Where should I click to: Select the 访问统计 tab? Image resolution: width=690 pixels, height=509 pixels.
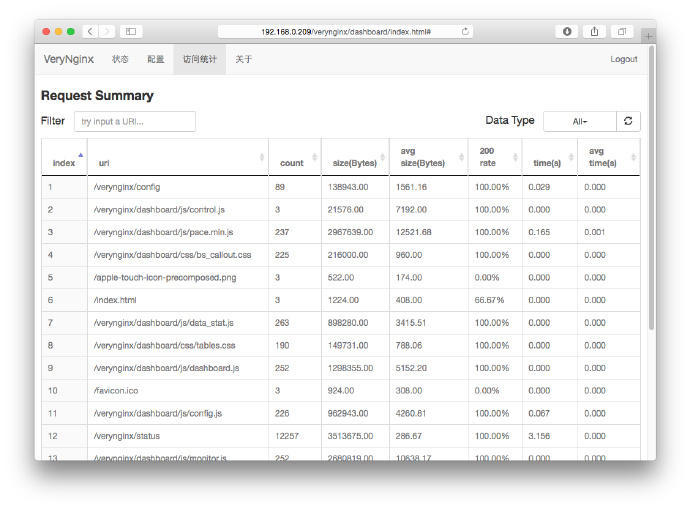[x=200, y=59]
